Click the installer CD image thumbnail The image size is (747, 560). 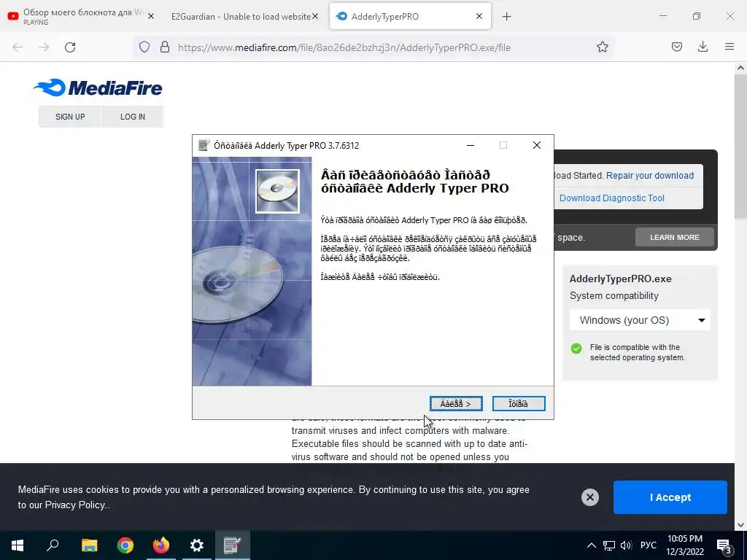point(277,191)
